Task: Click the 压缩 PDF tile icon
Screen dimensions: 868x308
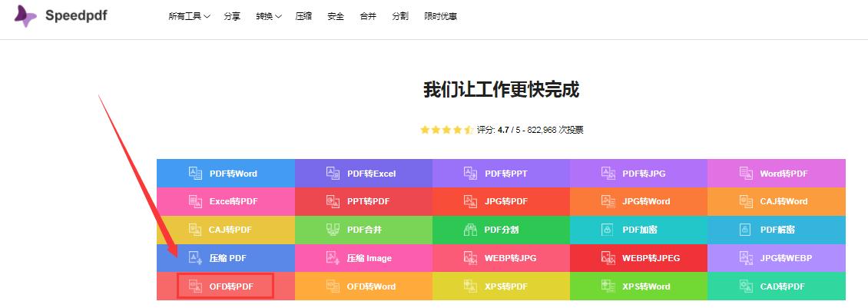Action: pyautogui.click(x=195, y=257)
